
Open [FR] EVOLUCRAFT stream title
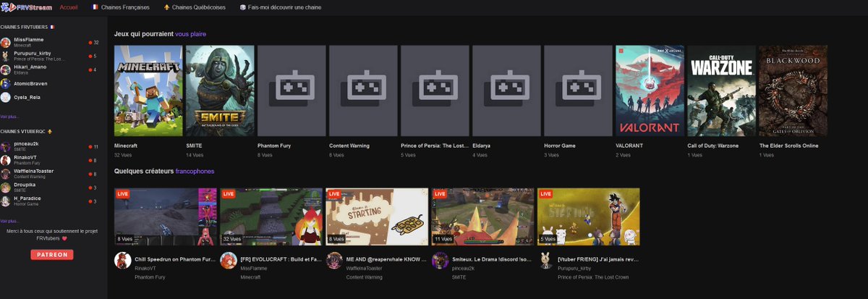[x=281, y=258]
